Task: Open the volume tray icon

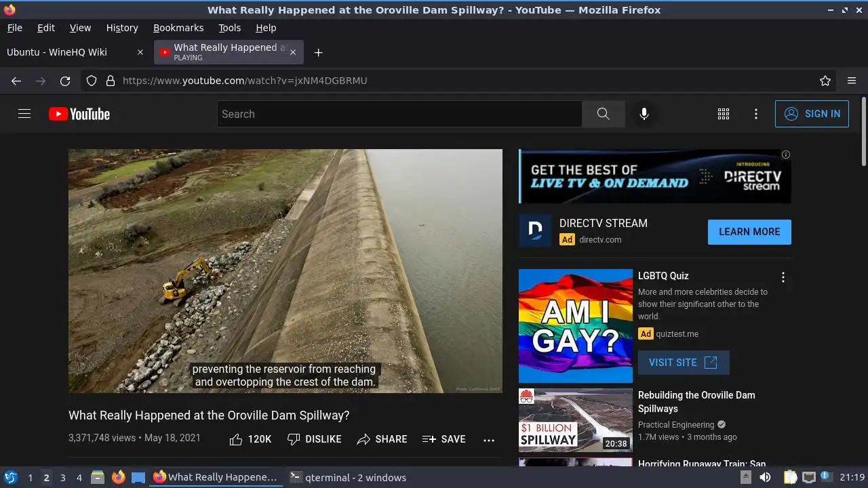Action: coord(765,478)
